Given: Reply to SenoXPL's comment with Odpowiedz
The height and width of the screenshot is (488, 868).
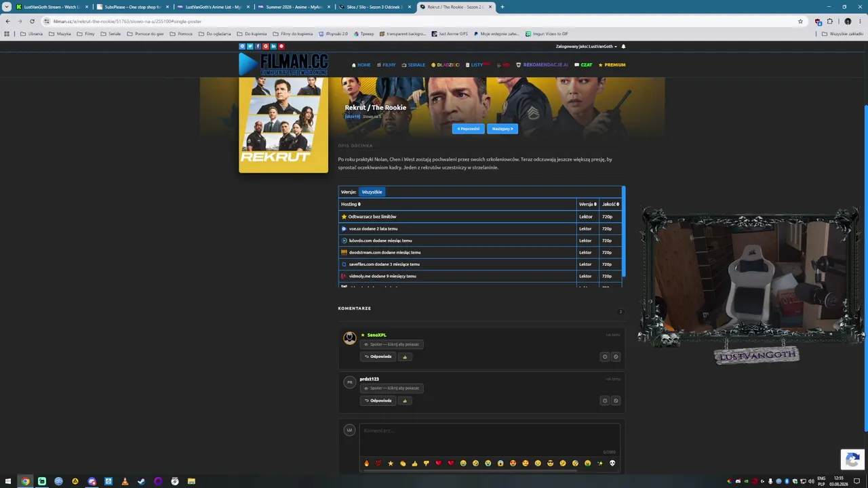Looking at the screenshot, I should [x=378, y=357].
